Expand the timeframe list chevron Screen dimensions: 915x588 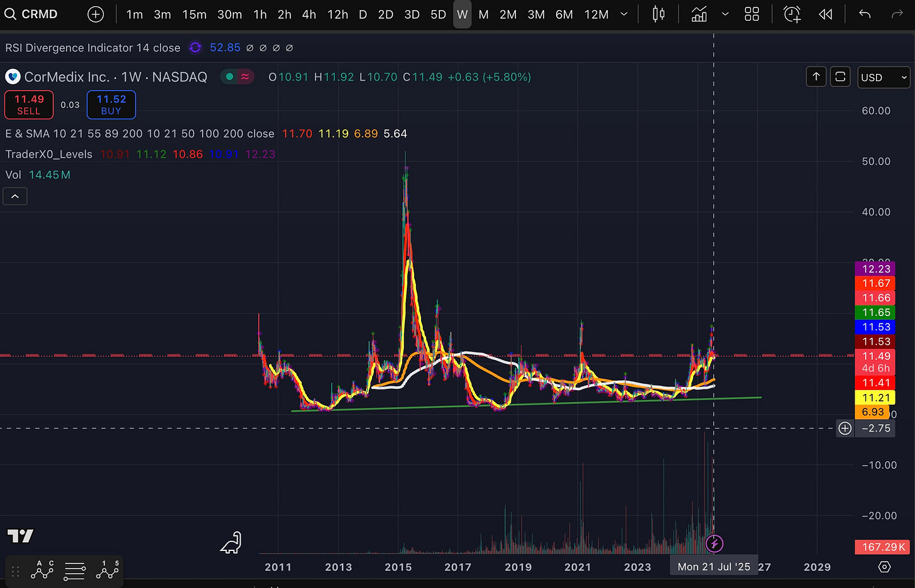(624, 14)
